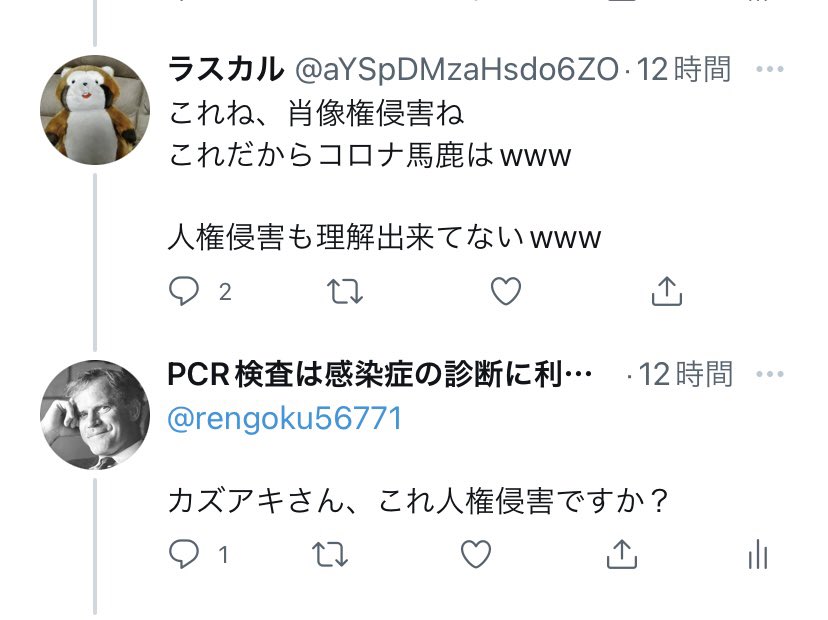Image resolution: width=828 pixels, height=620 pixels.
Task: Like the ラスカル tweet
Action: coord(506,291)
